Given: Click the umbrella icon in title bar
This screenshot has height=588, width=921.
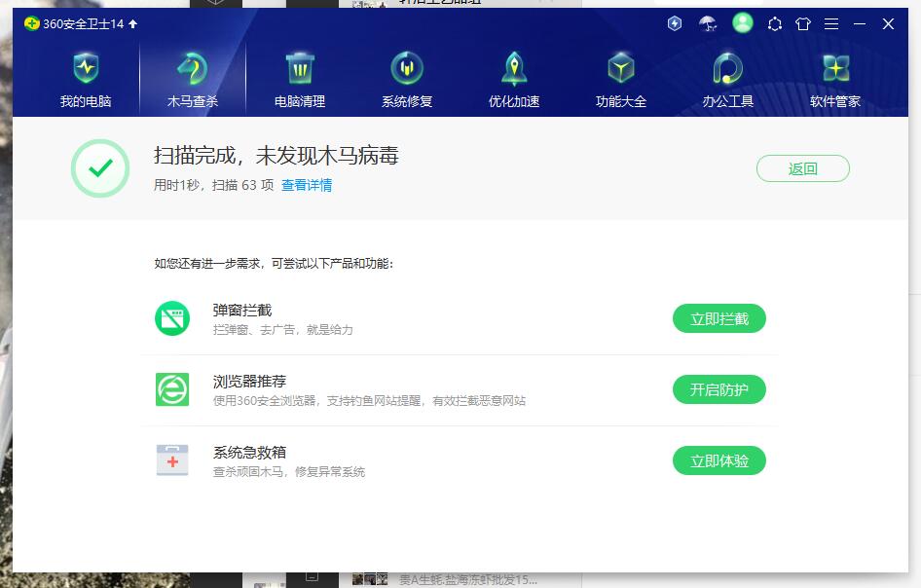Looking at the screenshot, I should pos(708,23).
